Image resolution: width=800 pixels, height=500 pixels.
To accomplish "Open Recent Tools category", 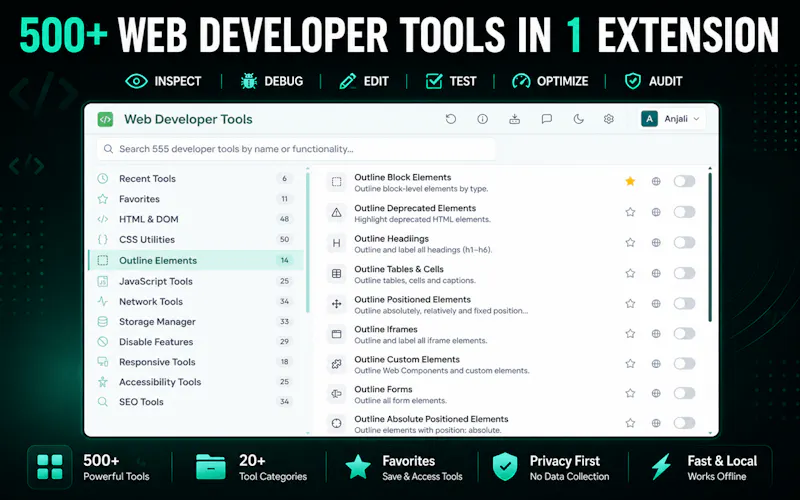I will tap(196, 179).
